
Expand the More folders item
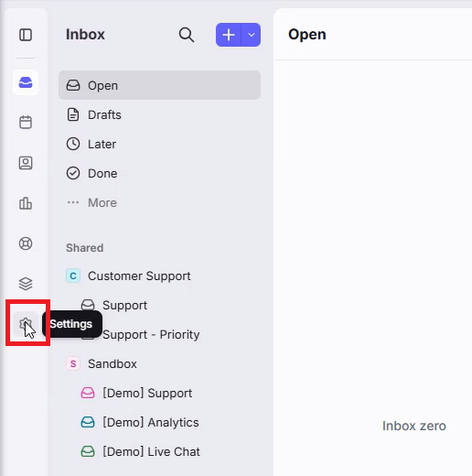pos(159,202)
